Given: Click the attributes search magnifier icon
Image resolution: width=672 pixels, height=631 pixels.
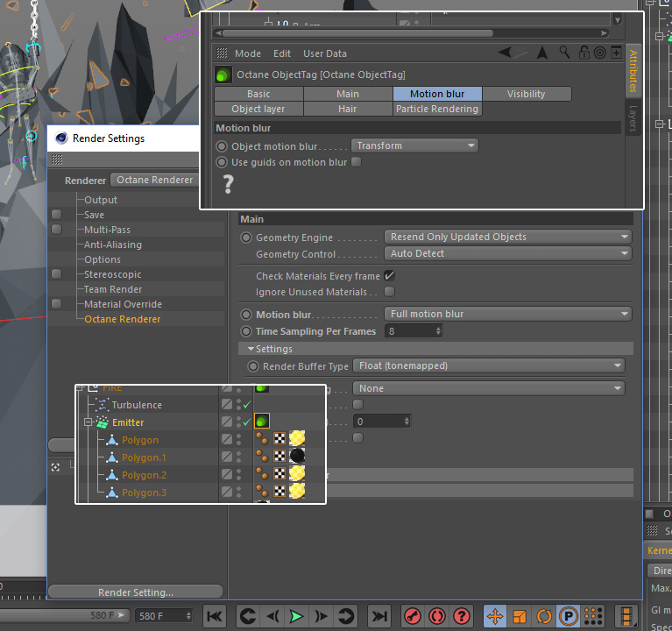Looking at the screenshot, I should click(564, 53).
